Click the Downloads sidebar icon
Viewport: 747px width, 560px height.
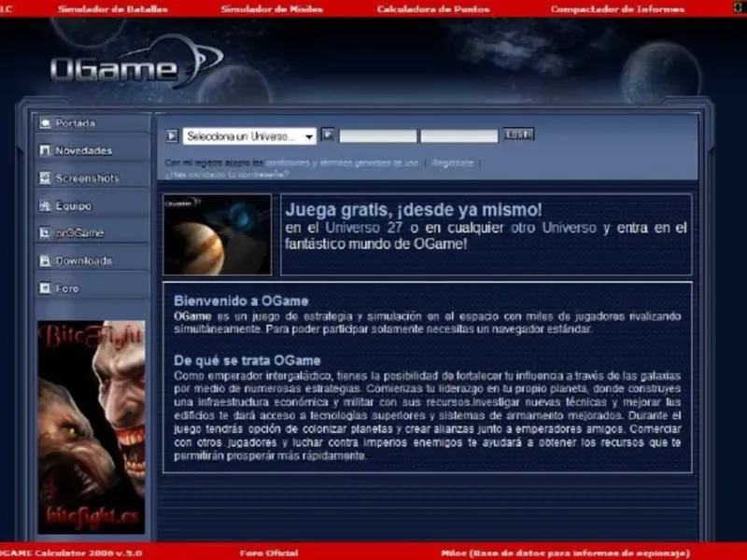(45, 260)
